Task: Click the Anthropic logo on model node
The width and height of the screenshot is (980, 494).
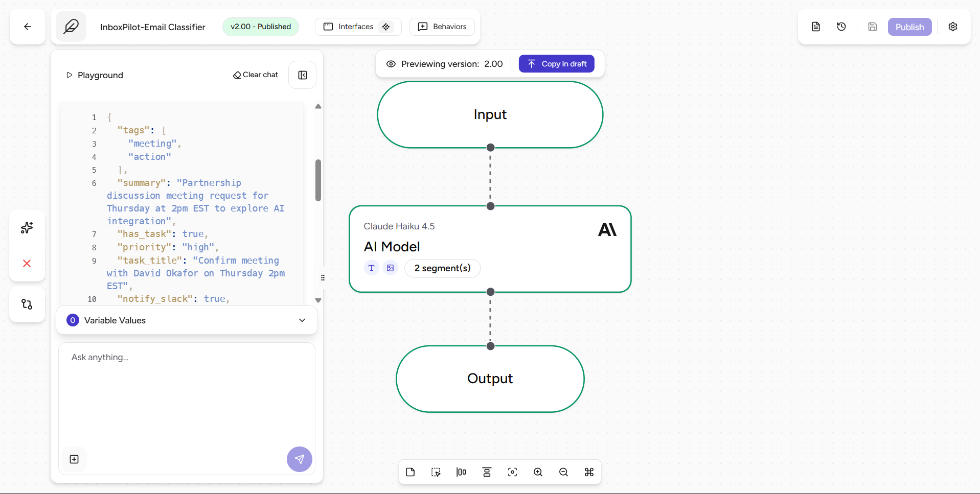Action: pos(607,230)
